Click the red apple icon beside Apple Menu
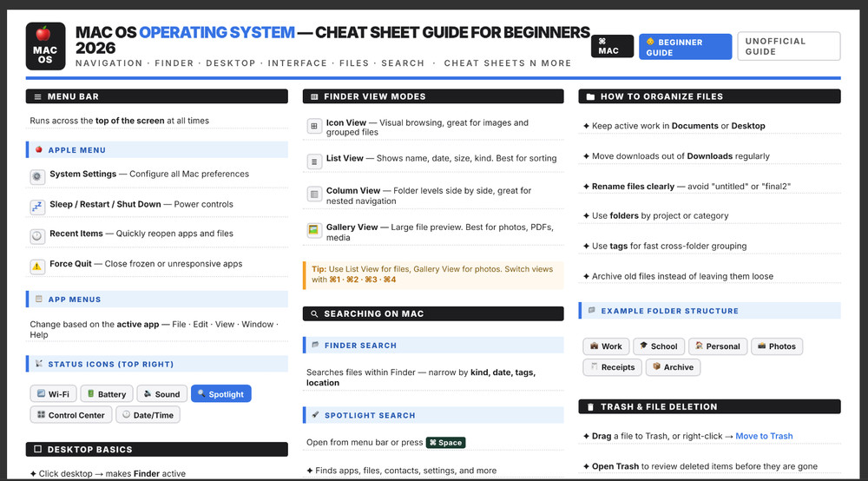868x481 pixels. tap(39, 150)
